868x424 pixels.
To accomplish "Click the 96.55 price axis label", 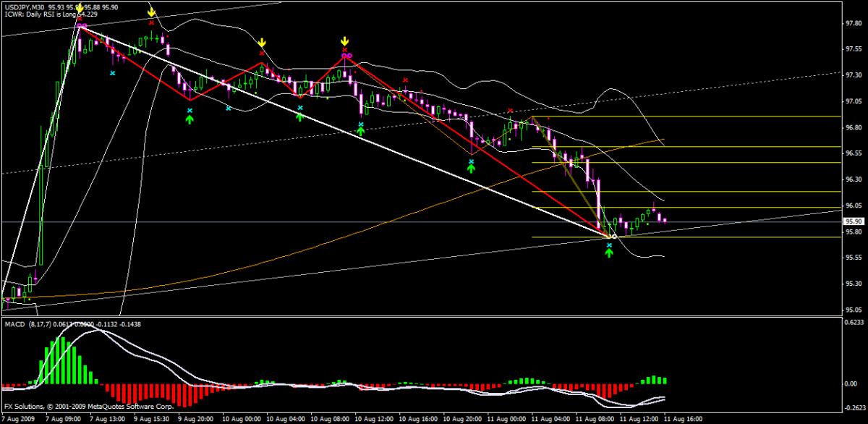I will (x=853, y=153).
